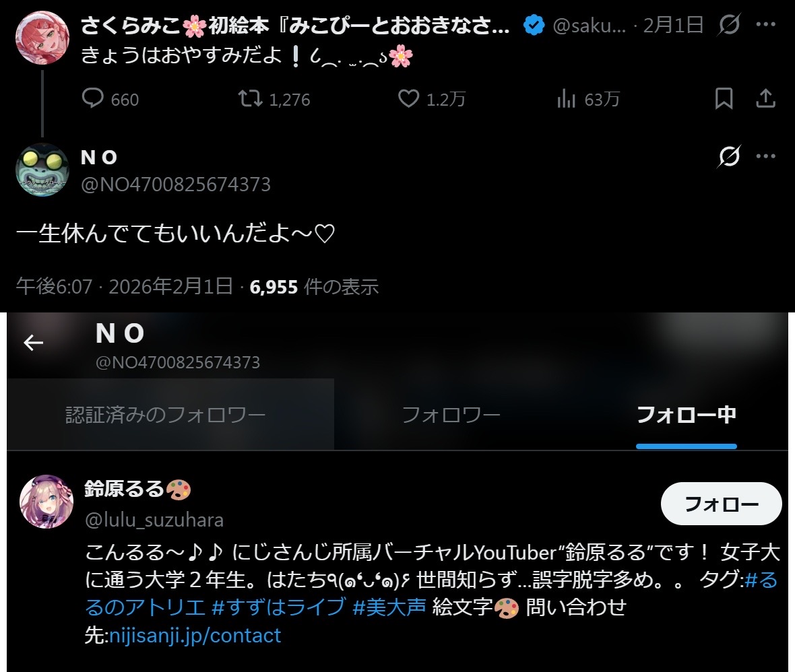Viewport: 795px width, 672px height.
Task: Open replies on Sakura Miko's post
Action: (110, 99)
